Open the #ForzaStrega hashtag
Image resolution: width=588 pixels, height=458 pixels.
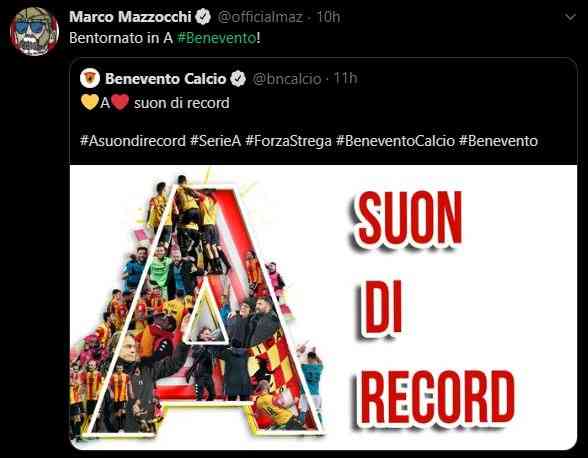click(x=288, y=141)
